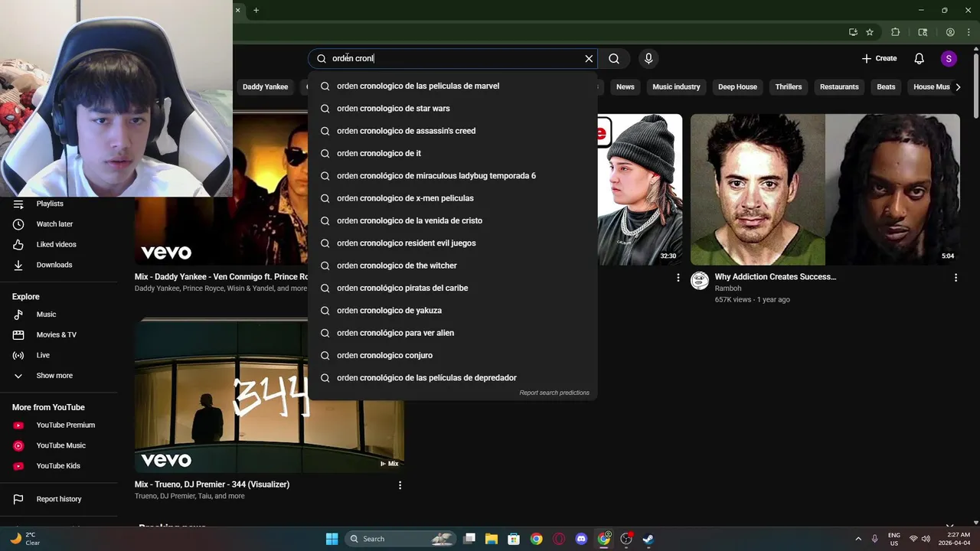Select suggestion for peliculas de marvel
The image size is (980, 551).
tap(452, 86)
